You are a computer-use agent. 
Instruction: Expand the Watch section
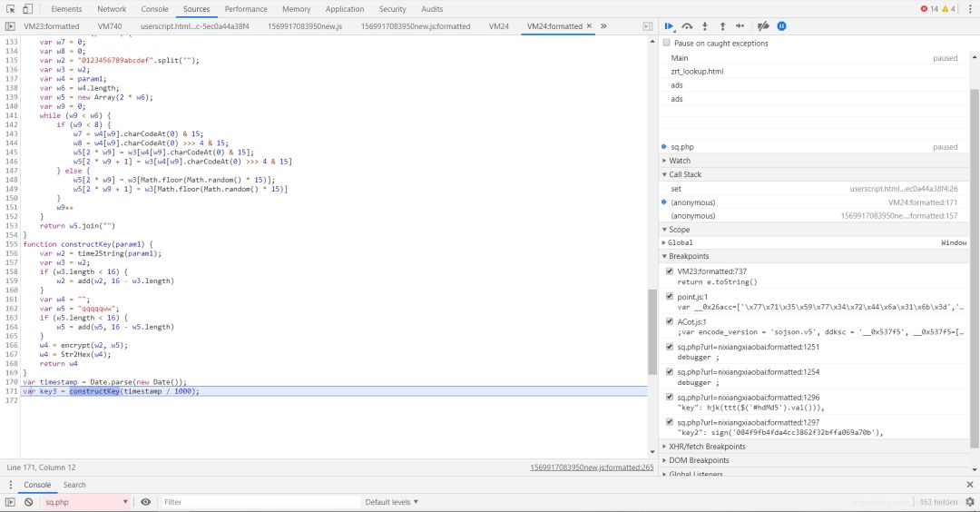[x=680, y=161]
